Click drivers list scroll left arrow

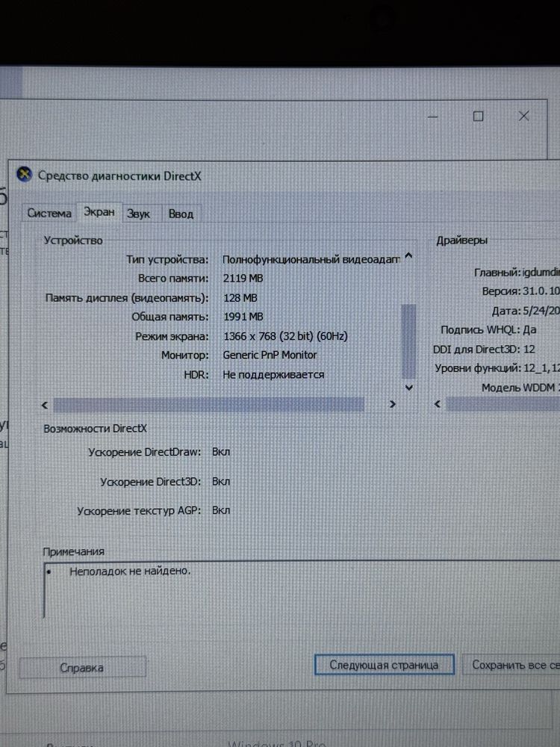click(438, 404)
